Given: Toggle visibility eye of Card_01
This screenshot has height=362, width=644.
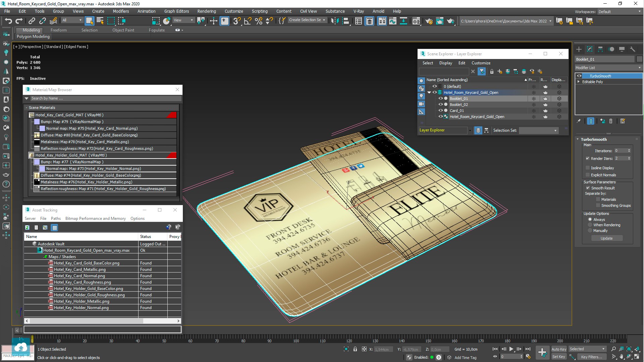Looking at the screenshot, I should coord(441,111).
